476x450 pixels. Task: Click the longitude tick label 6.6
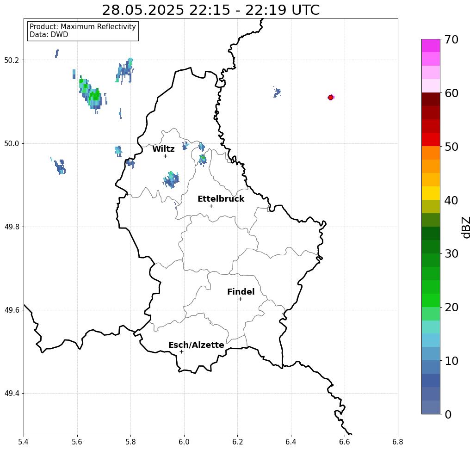[345, 442]
